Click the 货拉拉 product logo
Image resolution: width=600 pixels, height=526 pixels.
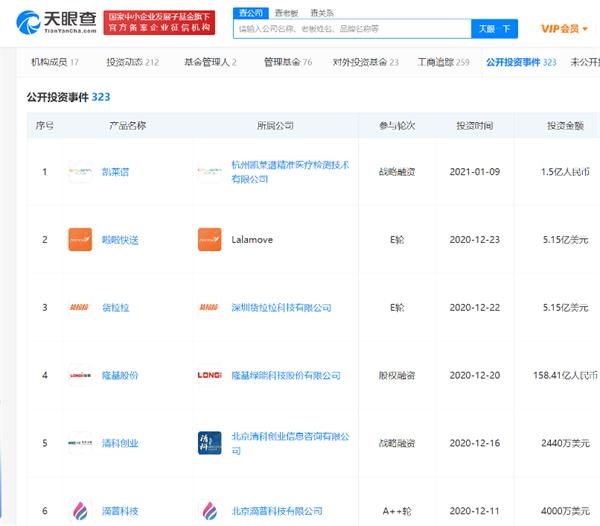(79, 307)
